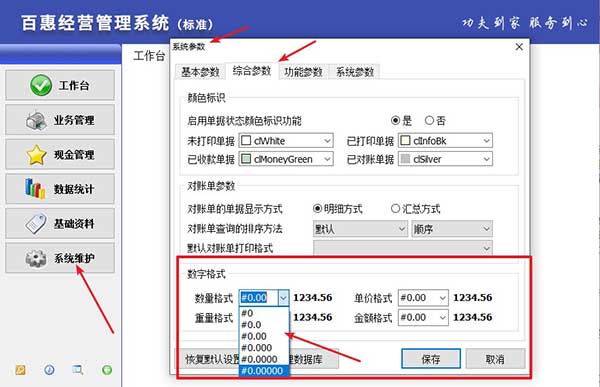The image size is (600, 387).
Task: Open the 已收款单据 clMoneyGreen color dropdown
Action: coord(286,159)
